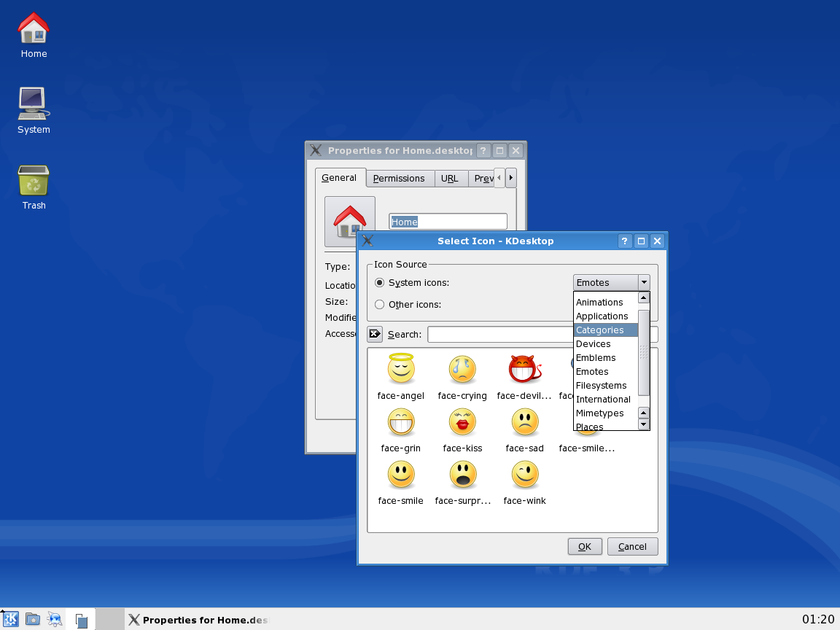Viewport: 840px width, 630px height.
Task: Collapse the Emotes combo box arrow
Action: (x=644, y=282)
